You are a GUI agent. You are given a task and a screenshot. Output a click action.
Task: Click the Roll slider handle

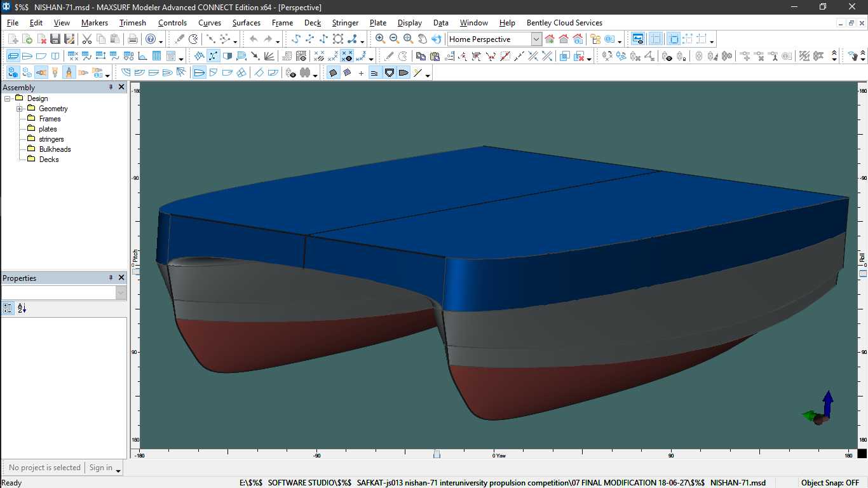(863, 273)
